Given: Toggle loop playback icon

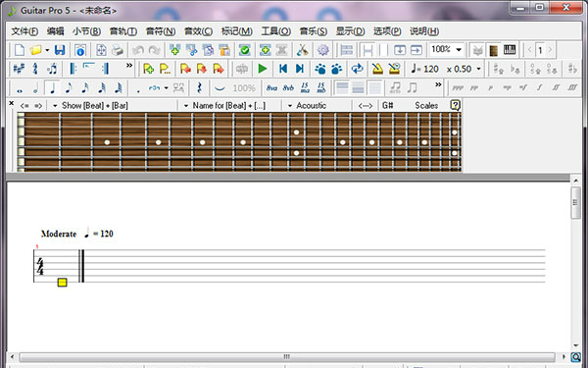Looking at the screenshot, I should coord(357,69).
